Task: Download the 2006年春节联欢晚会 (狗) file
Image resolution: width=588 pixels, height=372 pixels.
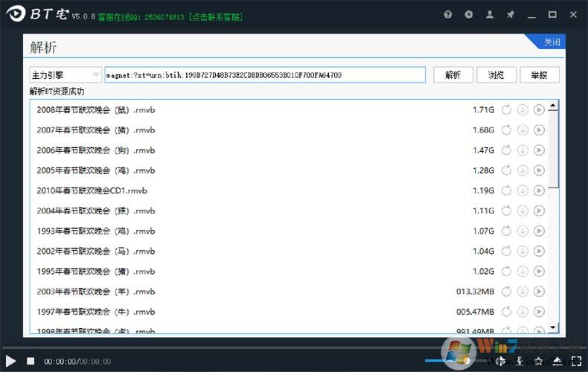Action: coord(523,150)
